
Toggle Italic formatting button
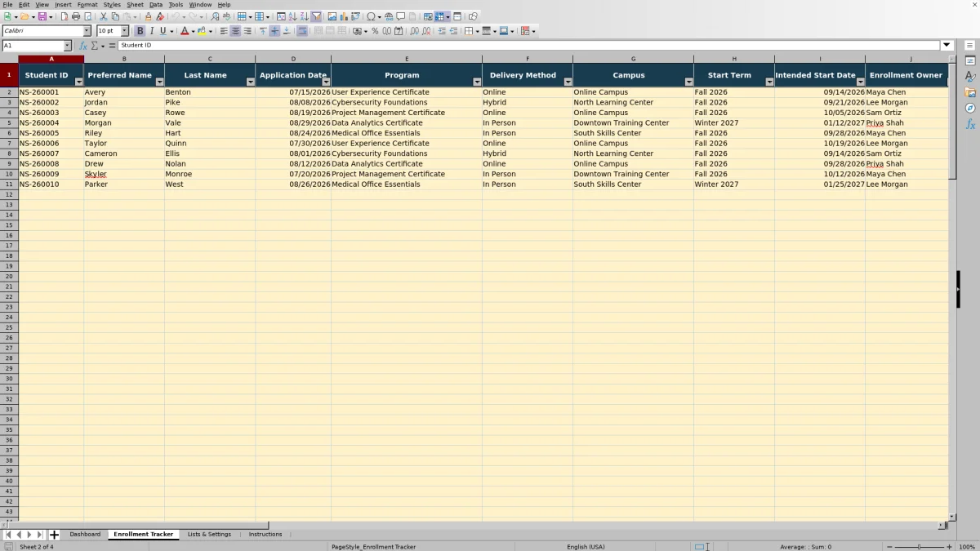(x=151, y=31)
